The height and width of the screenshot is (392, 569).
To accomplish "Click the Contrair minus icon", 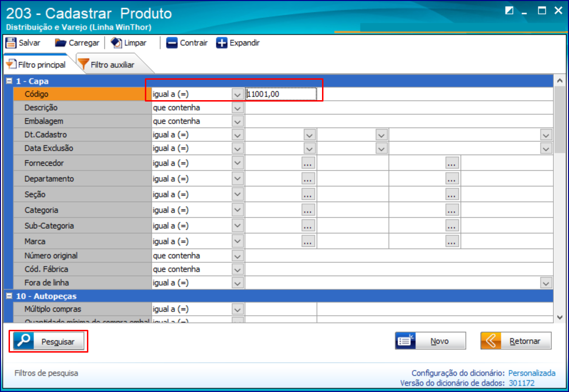I will [x=171, y=43].
